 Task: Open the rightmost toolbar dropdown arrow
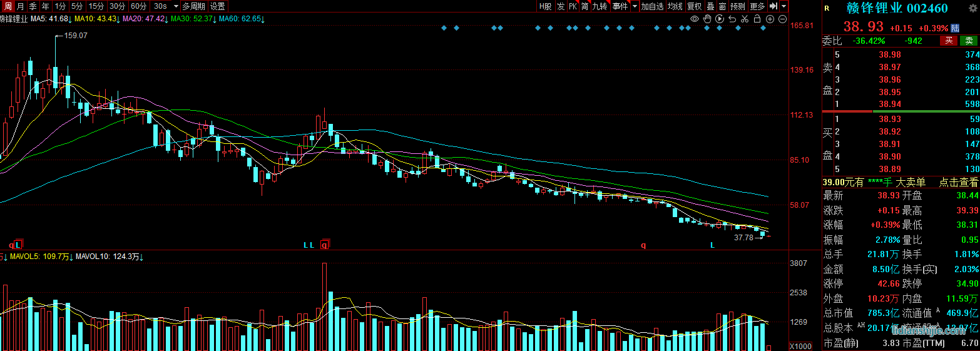783,6
